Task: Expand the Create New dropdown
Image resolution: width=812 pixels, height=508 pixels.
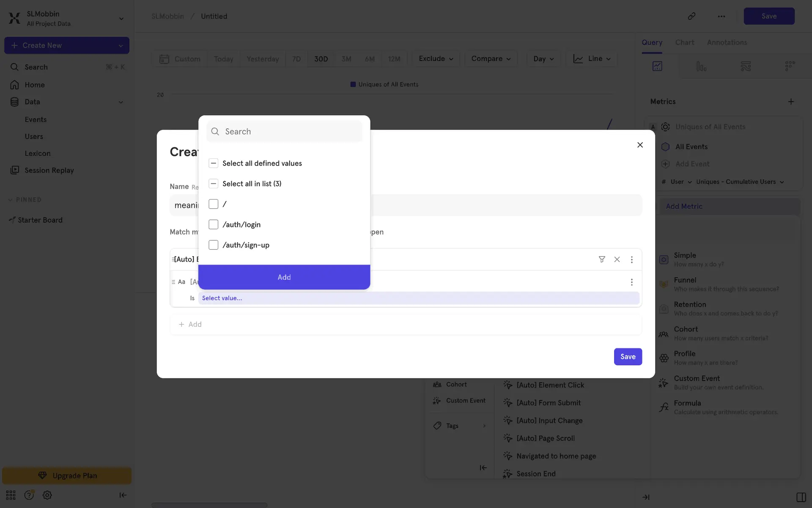Action: click(121, 45)
